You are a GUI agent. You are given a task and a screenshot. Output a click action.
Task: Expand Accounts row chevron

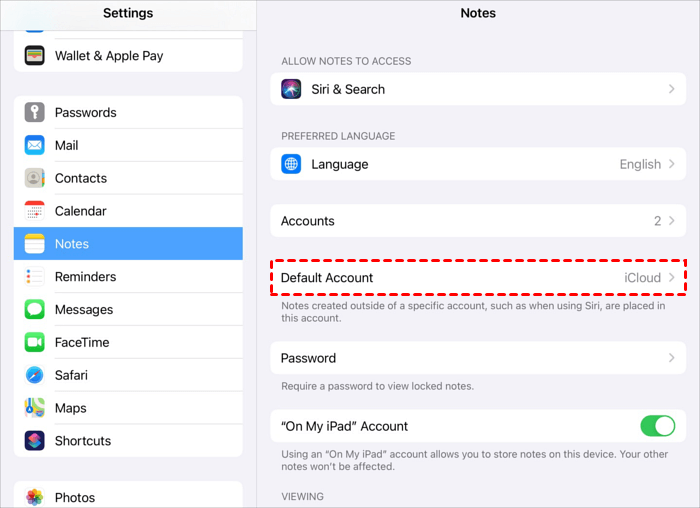tap(671, 221)
